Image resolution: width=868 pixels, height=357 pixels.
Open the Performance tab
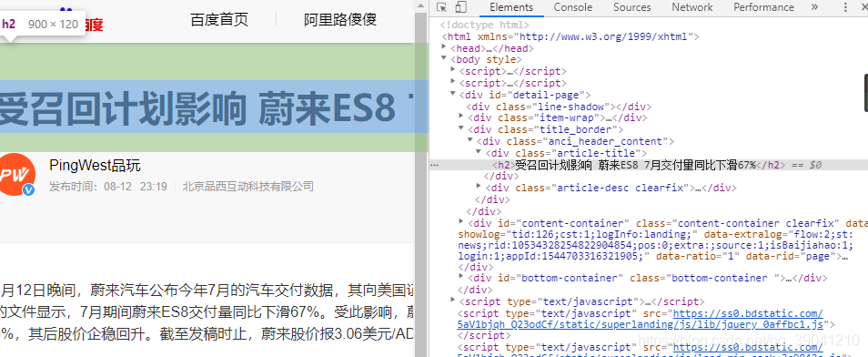[x=763, y=7]
